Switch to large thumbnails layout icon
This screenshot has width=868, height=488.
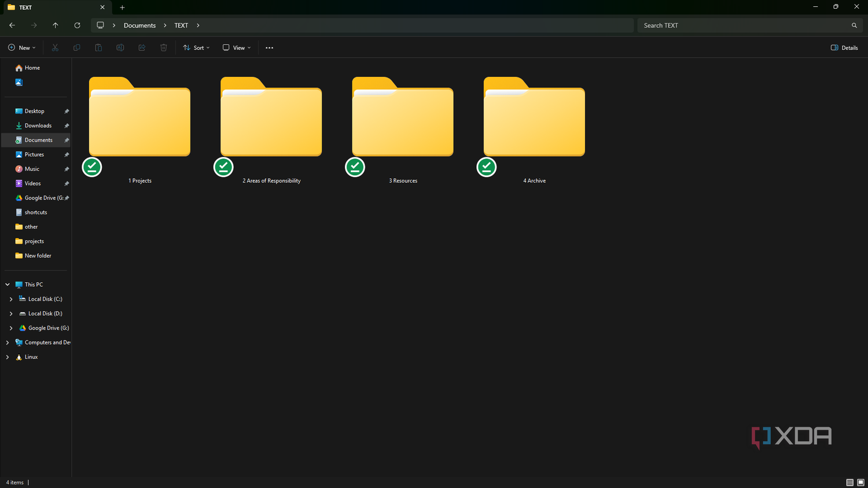click(x=860, y=482)
